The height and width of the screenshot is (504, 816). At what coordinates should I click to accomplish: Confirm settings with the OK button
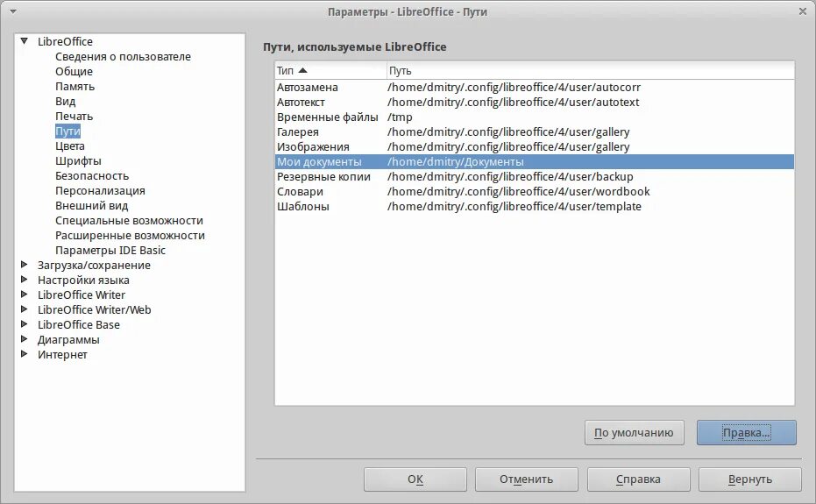point(415,479)
